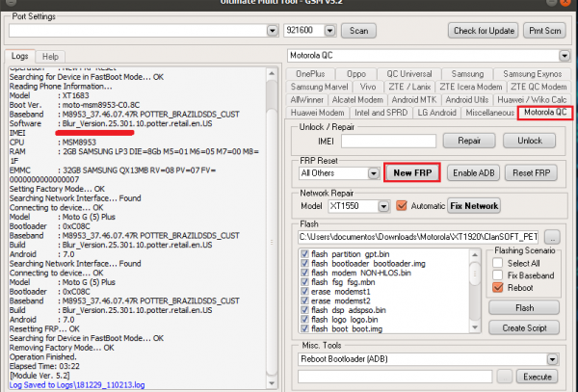Image resolution: width=578 pixels, height=392 pixels.
Task: Open the Samsung Marvel tab
Action: pyautogui.click(x=319, y=87)
